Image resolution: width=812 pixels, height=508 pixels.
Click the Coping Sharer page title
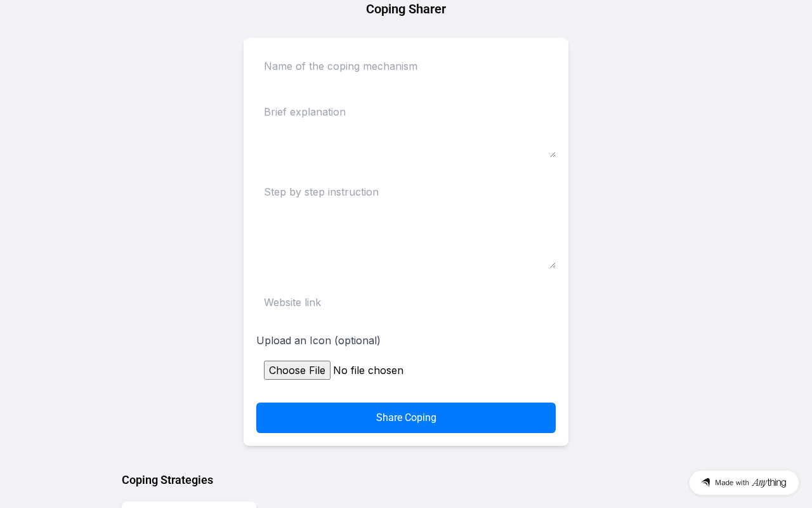(406, 9)
